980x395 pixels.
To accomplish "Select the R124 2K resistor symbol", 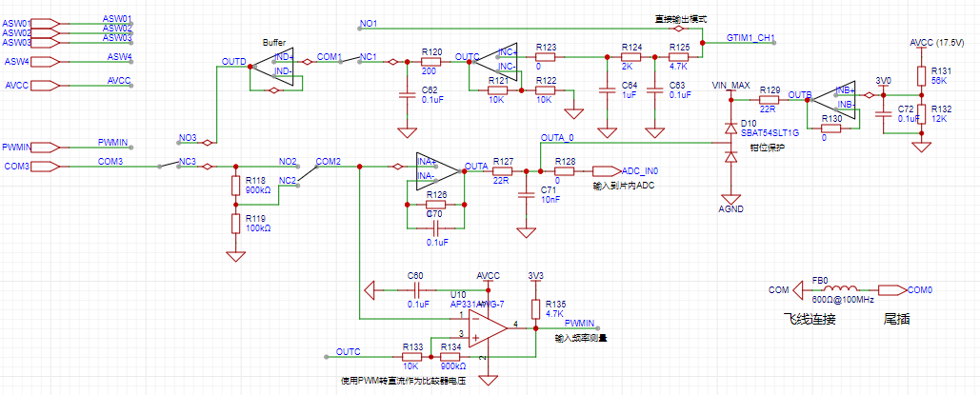I will [631, 57].
